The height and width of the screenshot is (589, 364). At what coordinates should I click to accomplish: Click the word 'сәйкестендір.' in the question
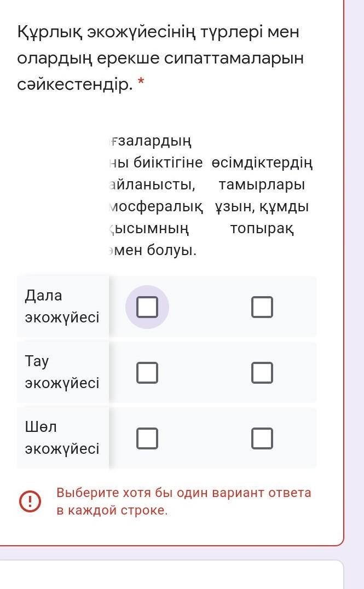[x=75, y=85]
